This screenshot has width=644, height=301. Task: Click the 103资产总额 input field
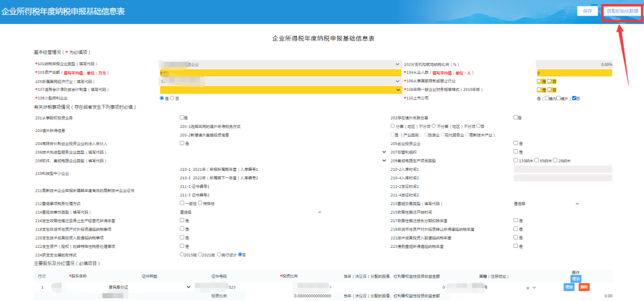click(x=280, y=73)
